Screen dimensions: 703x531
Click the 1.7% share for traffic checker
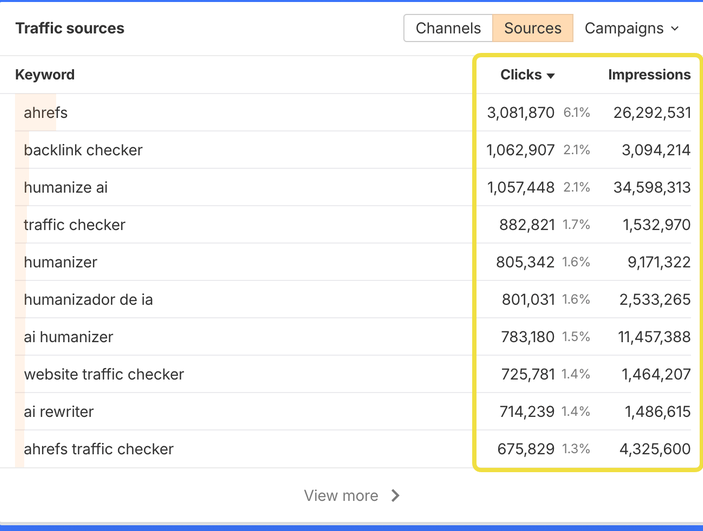(x=577, y=225)
